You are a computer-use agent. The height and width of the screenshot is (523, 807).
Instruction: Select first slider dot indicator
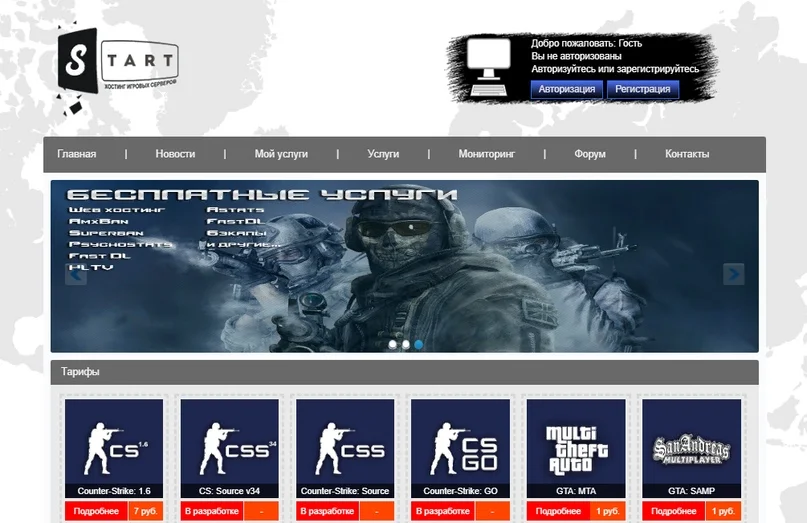point(393,344)
